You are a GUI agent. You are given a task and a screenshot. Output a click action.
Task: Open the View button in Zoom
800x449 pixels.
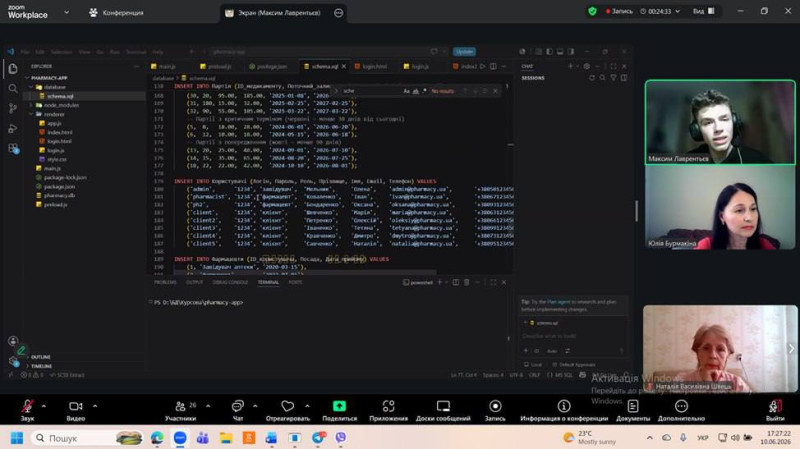tap(704, 11)
